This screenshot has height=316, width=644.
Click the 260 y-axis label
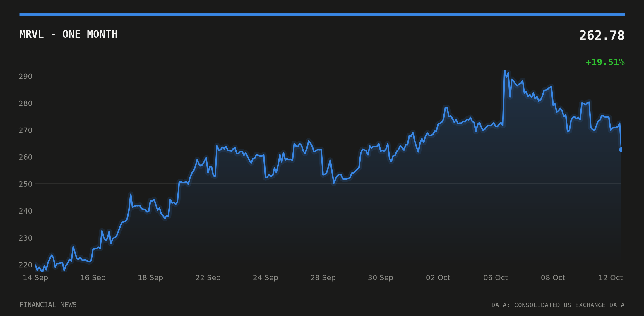[x=25, y=157]
